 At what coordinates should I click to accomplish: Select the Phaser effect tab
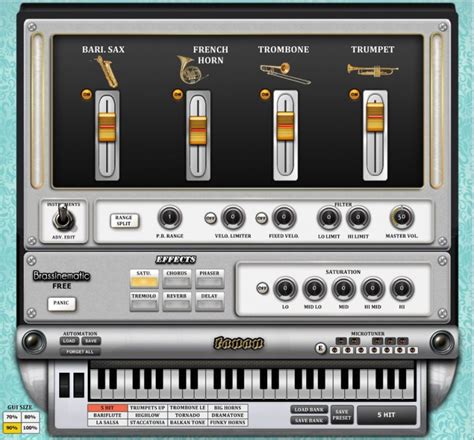pos(209,279)
